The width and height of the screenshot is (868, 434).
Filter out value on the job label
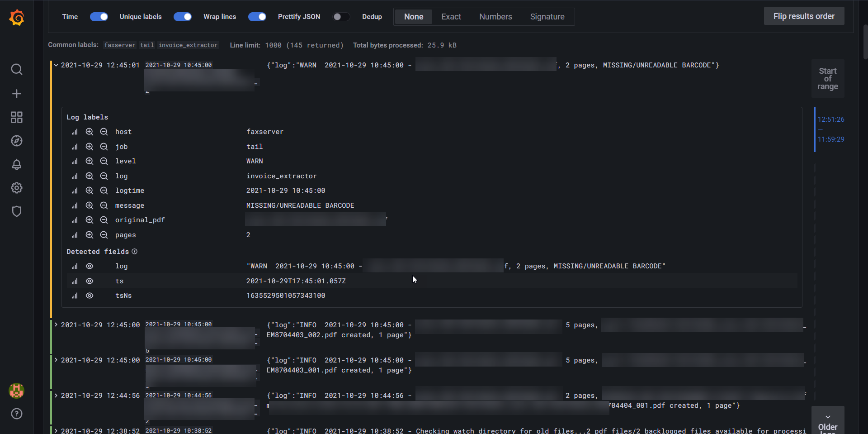click(x=104, y=147)
